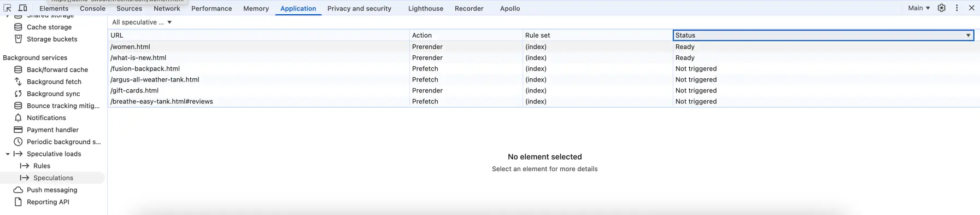
Task: Open the DevTools three-dot menu
Action: (x=956, y=8)
